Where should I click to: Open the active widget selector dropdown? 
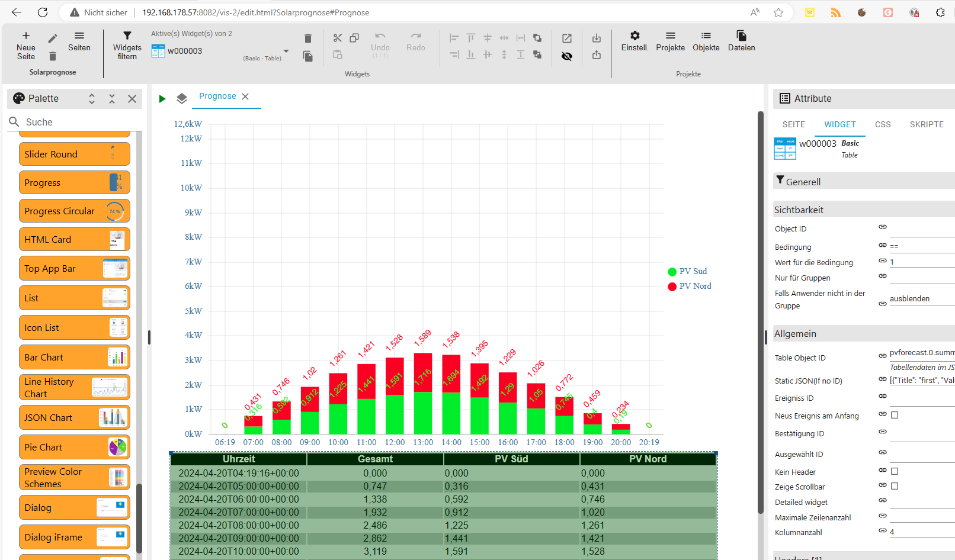tap(286, 52)
